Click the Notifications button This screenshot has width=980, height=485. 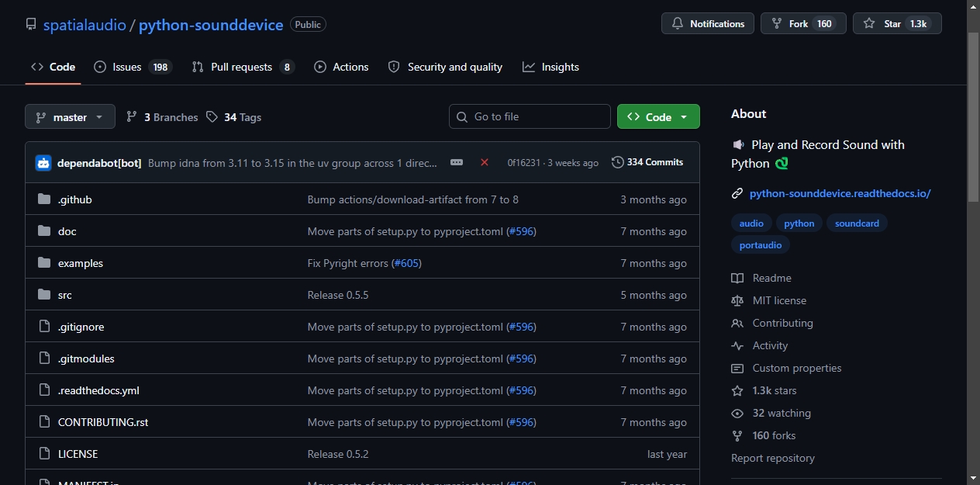pos(708,24)
